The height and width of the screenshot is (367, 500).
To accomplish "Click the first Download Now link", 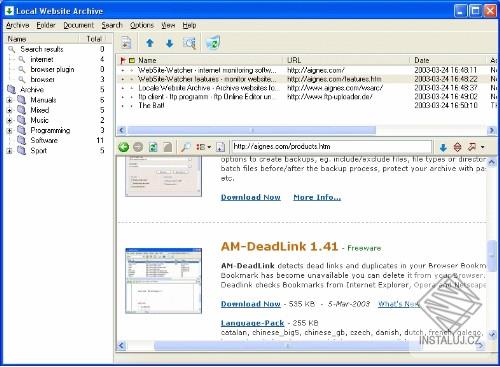I will click(x=251, y=197).
